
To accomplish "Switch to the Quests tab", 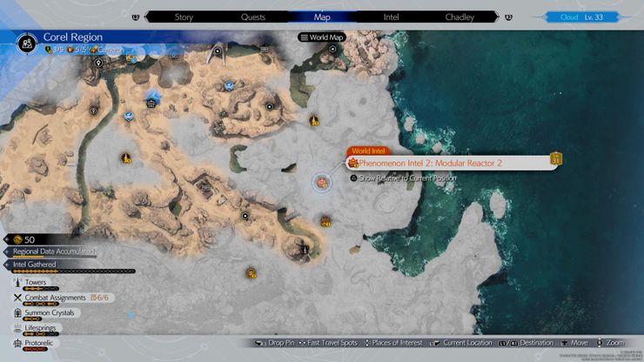I will [x=253, y=17].
